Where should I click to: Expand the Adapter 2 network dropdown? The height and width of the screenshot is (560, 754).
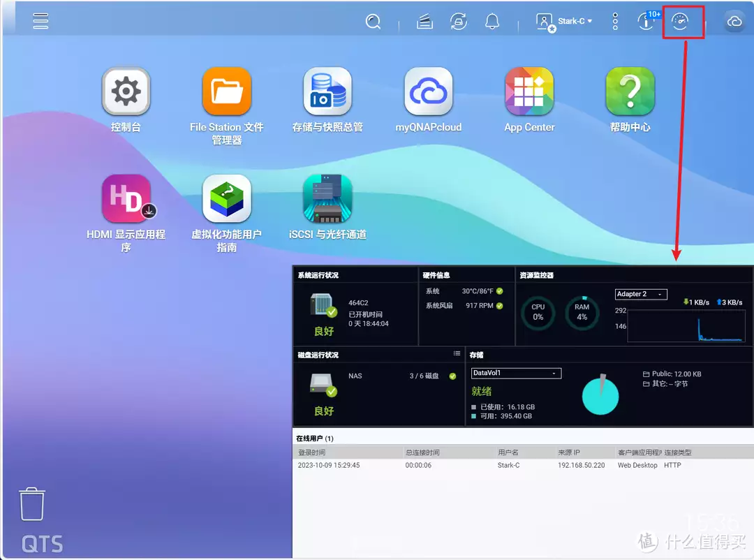click(641, 294)
